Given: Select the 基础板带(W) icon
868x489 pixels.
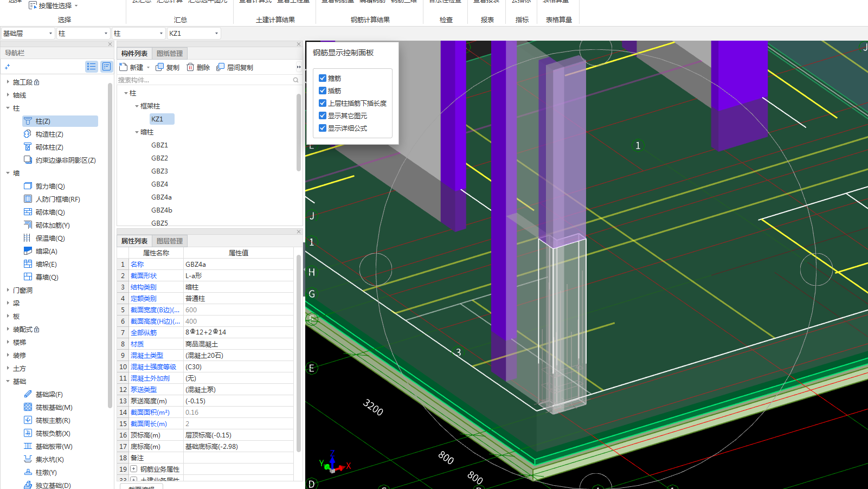Looking at the screenshot, I should pos(28,446).
